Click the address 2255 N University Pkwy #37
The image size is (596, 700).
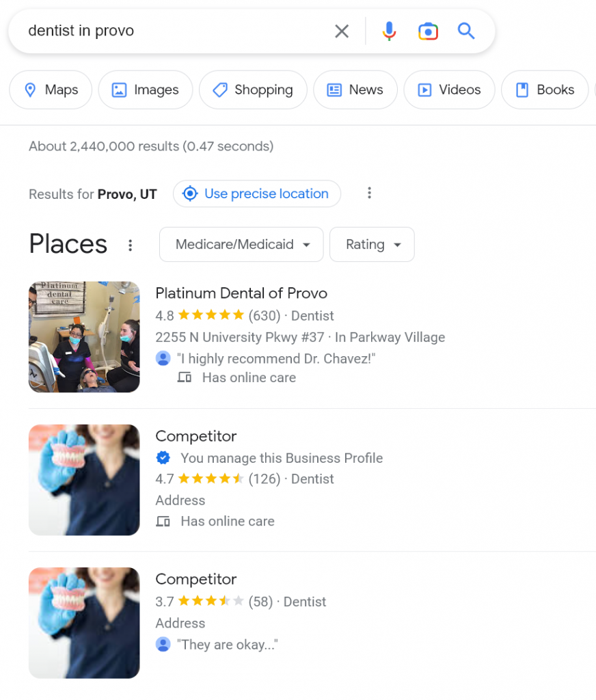point(240,337)
